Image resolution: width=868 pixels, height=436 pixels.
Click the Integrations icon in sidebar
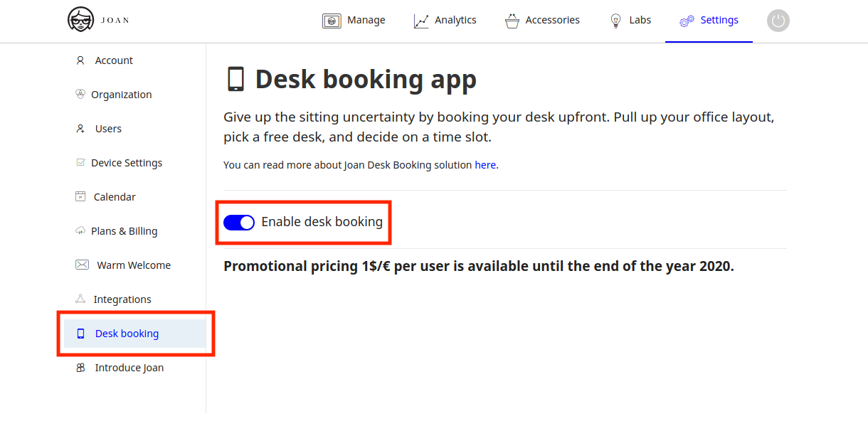80,299
